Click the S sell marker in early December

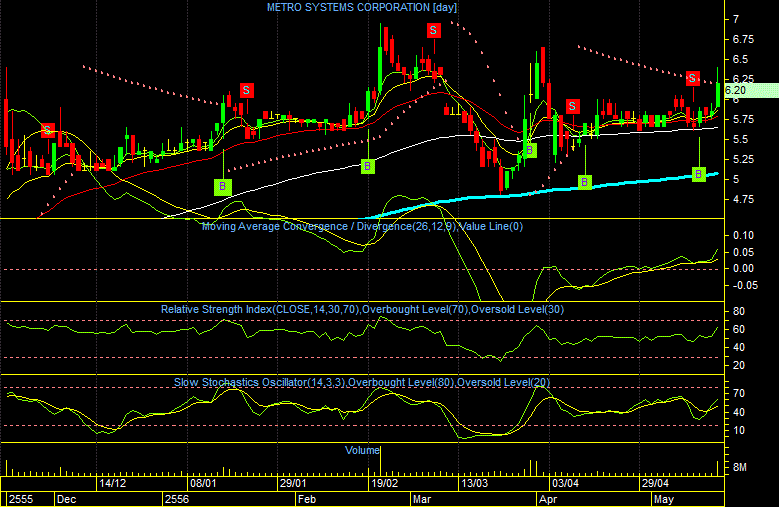tap(48, 131)
